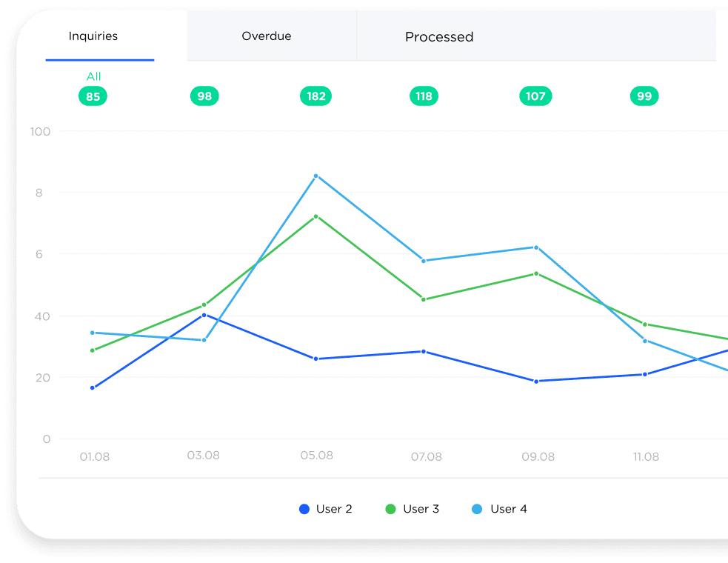Click the 99 badge
This screenshot has width=728, height=563.
point(644,96)
